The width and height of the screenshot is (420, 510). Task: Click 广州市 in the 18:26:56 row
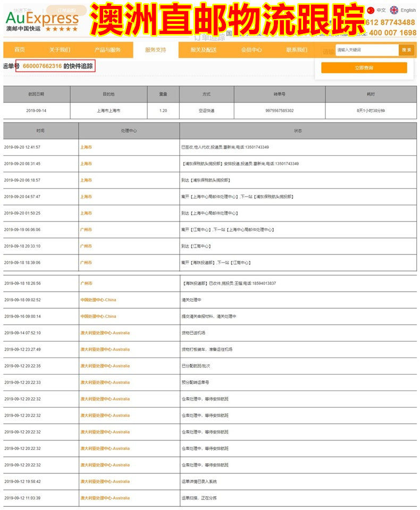pos(86,283)
